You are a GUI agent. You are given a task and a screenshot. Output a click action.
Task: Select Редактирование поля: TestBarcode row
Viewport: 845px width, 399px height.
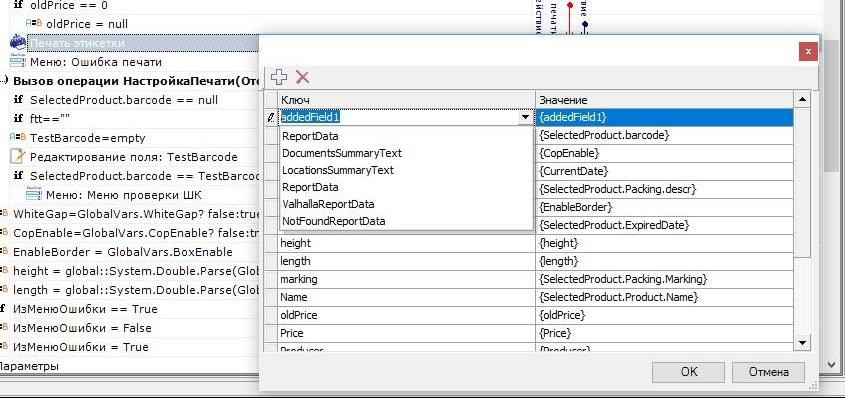click(133, 157)
